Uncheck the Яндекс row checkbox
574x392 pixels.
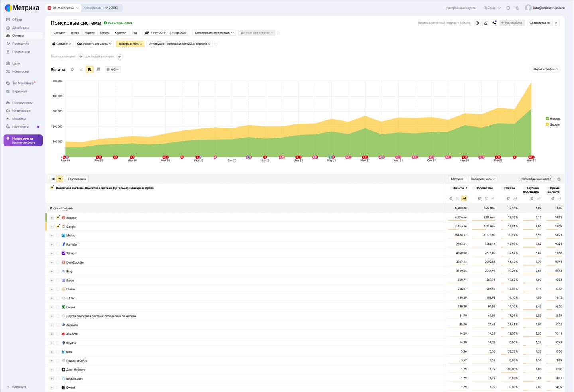click(58, 217)
